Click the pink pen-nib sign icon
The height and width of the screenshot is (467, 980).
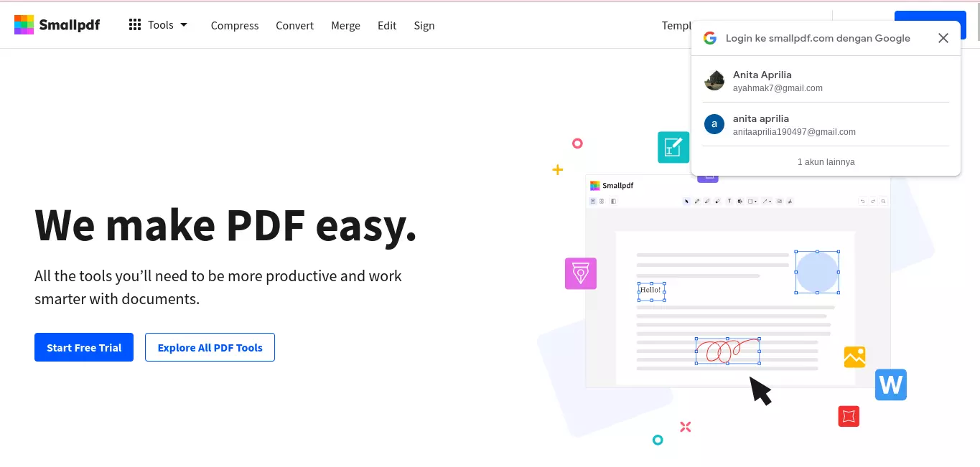click(581, 273)
